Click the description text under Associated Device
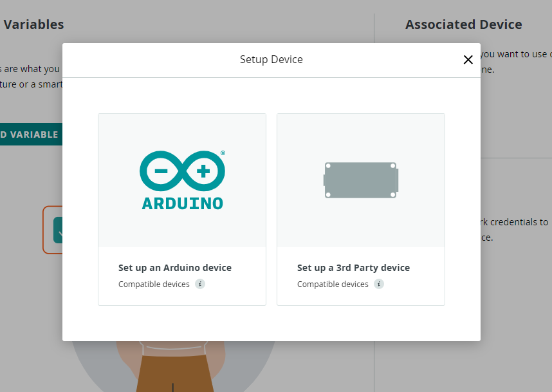This screenshot has width=552, height=392. (515, 55)
